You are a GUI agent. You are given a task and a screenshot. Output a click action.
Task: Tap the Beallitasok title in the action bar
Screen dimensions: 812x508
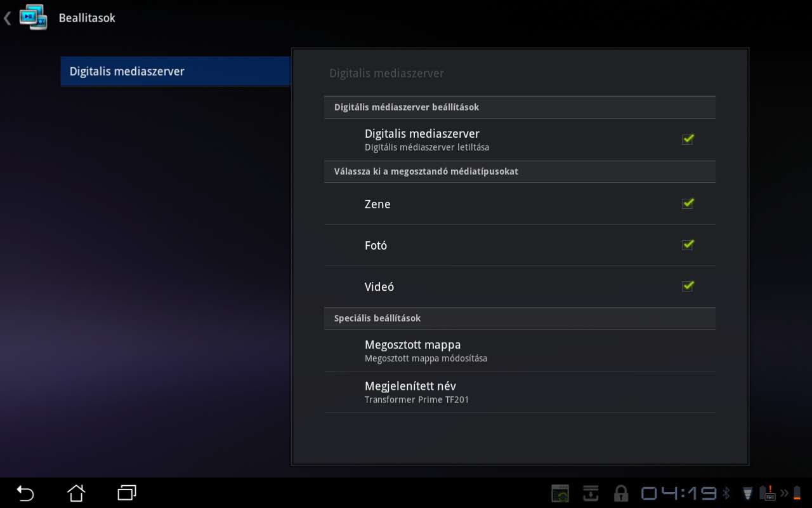(x=87, y=18)
